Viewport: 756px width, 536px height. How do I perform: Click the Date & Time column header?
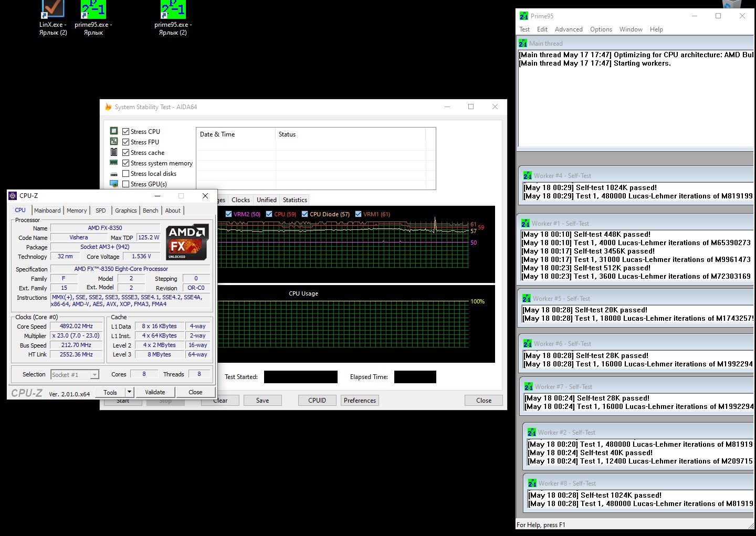236,134
